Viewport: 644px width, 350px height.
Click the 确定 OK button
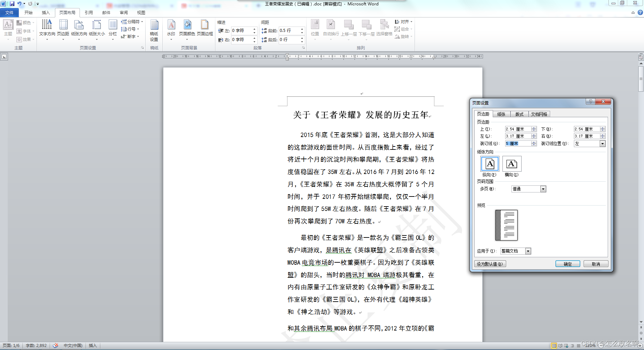(x=568, y=264)
